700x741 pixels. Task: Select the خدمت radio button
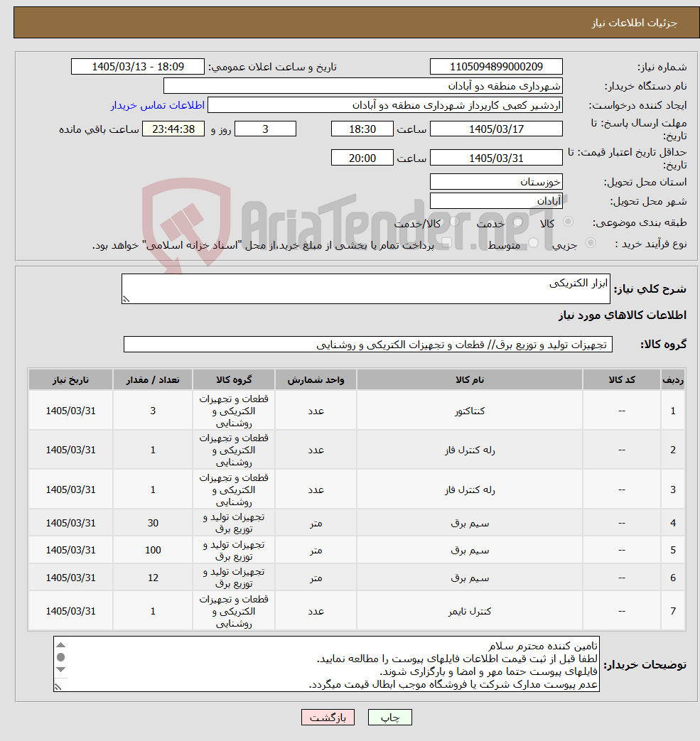pyautogui.click(x=517, y=222)
